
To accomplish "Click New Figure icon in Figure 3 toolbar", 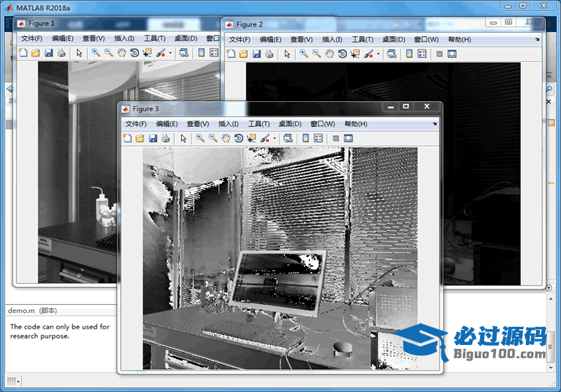I will [127, 138].
